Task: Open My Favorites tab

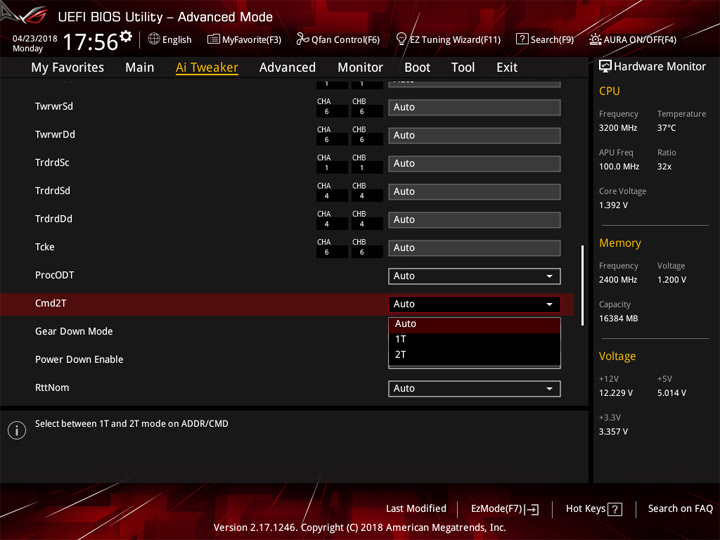Action: [68, 68]
